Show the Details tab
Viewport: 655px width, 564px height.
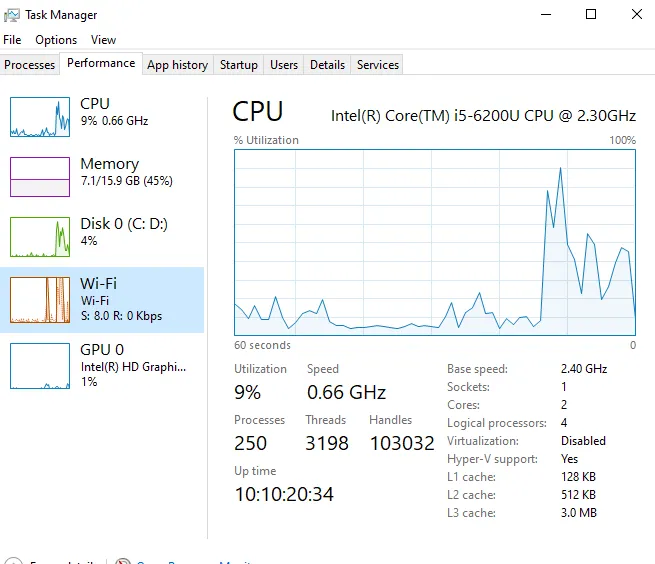pos(327,65)
